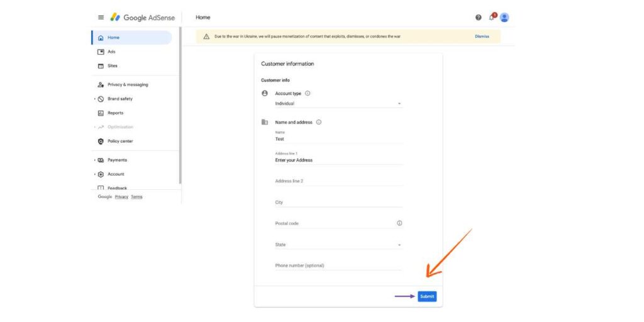Click the Privacy & messaging icon
The width and height of the screenshot is (644, 322).
coord(101,85)
